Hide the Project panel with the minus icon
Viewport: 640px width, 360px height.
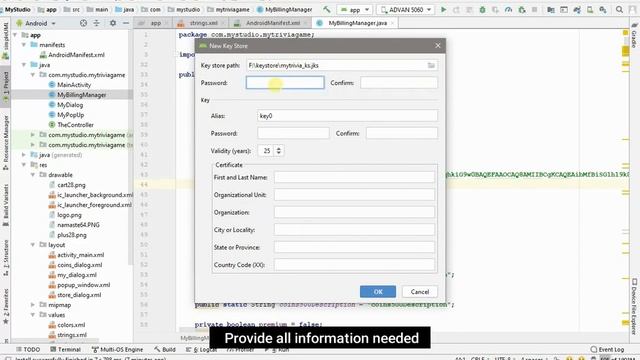[126, 23]
